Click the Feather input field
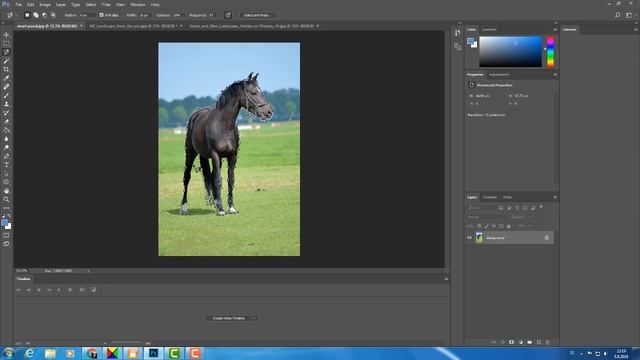Screen dimensions: 640x360 pos(87,15)
